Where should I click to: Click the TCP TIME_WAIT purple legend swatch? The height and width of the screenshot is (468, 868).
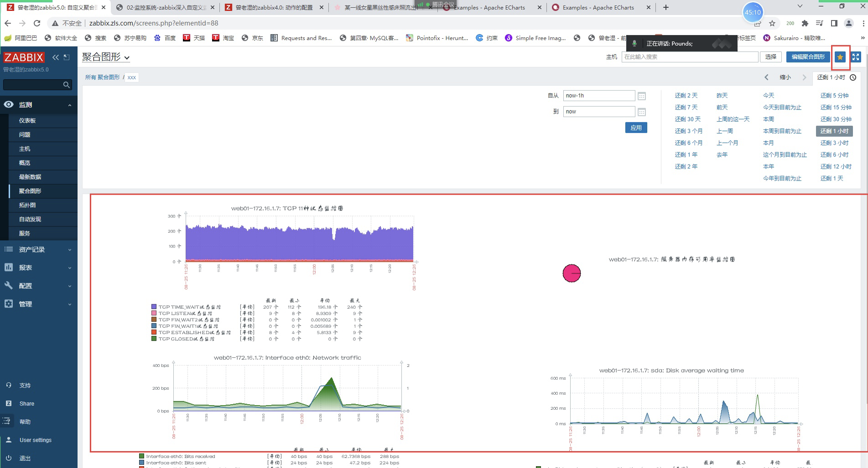pos(154,307)
